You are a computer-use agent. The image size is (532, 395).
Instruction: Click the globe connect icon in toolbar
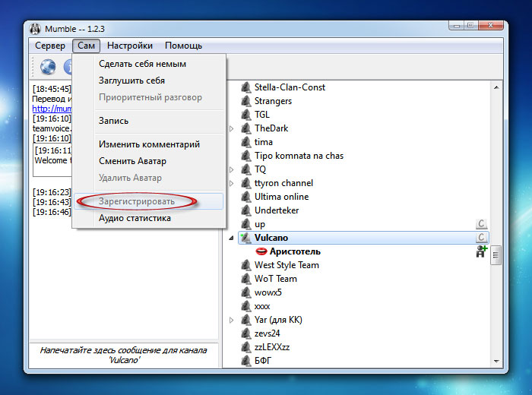coord(48,67)
